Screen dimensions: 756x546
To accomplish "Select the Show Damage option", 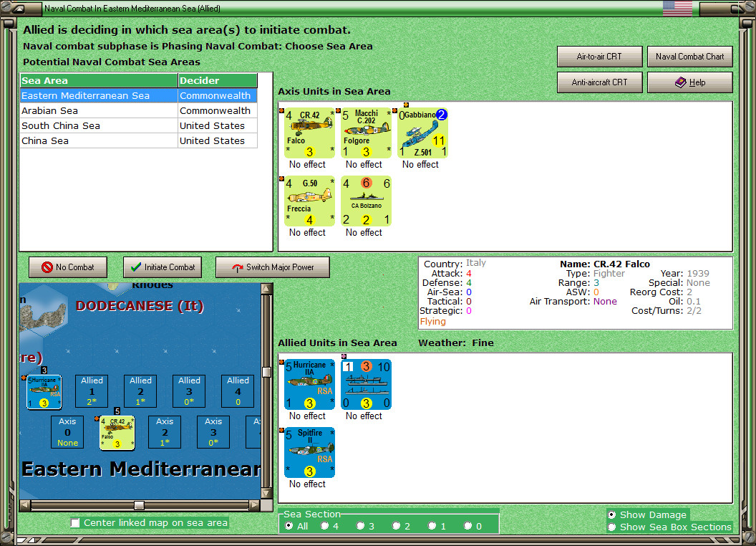I will pyautogui.click(x=612, y=514).
